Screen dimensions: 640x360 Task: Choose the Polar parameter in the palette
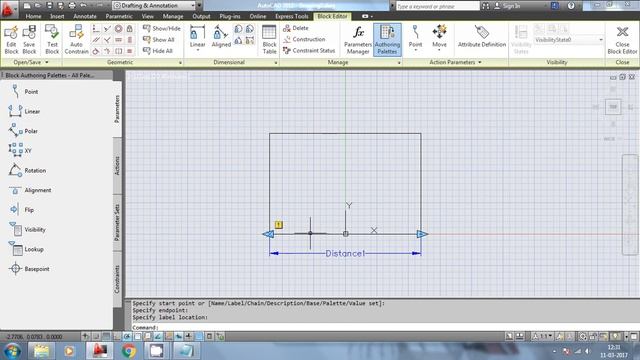24,131
